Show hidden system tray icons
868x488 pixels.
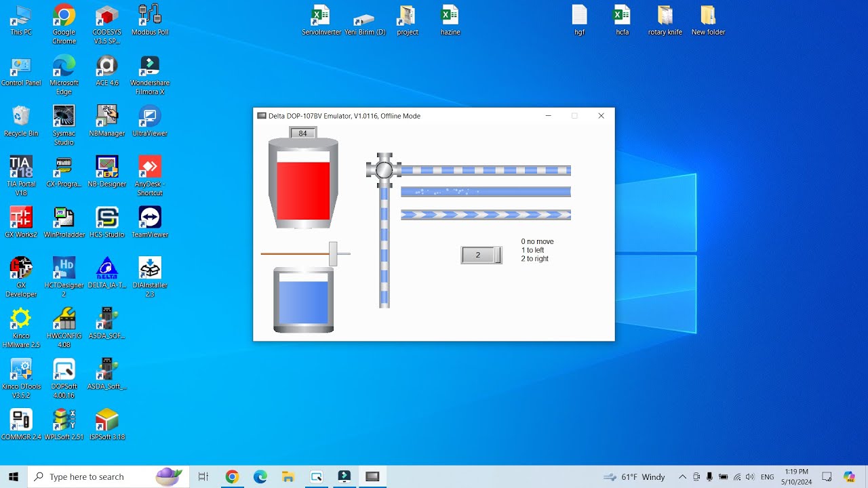tap(682, 476)
